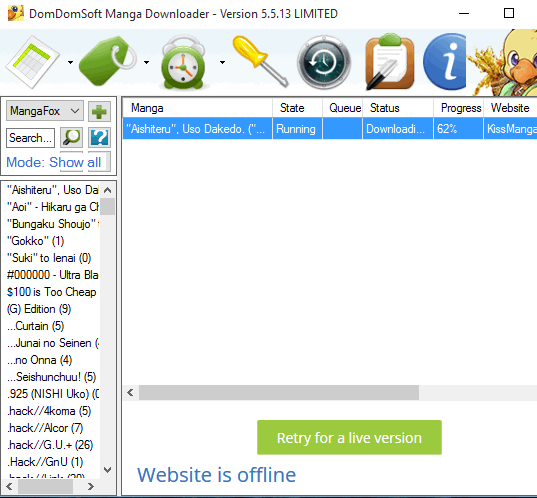This screenshot has width=537, height=498.
Task: Open the yellow screwdriver settings icon
Action: tap(261, 61)
